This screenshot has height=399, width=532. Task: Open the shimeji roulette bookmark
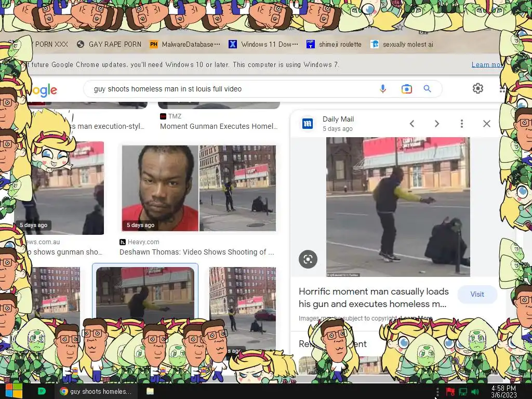334,45
